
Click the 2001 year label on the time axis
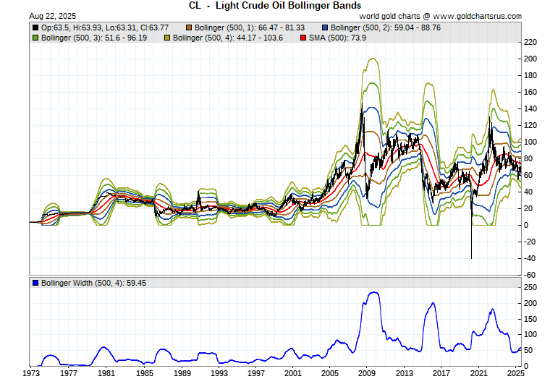[293, 373]
